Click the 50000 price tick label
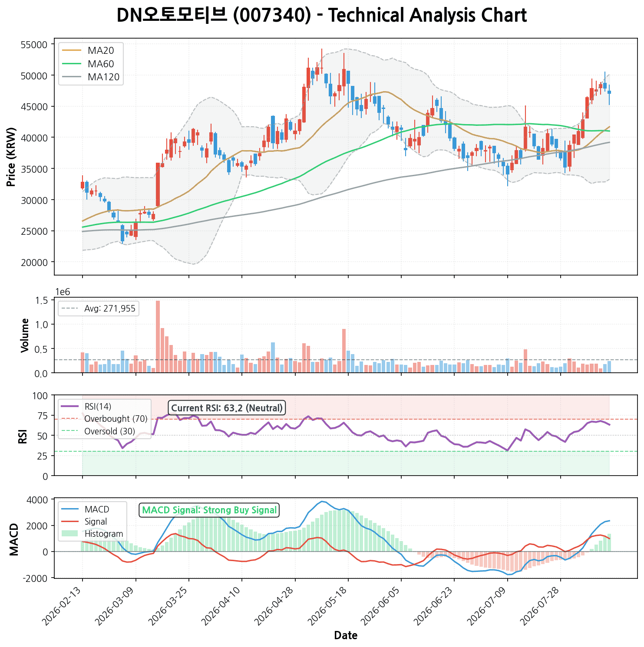 pos(33,76)
